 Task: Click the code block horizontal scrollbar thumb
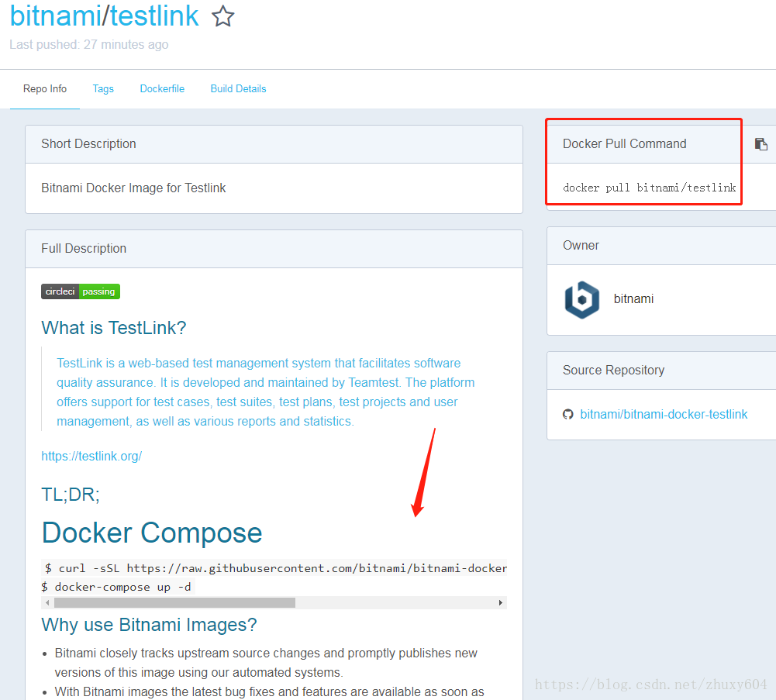[174, 602]
